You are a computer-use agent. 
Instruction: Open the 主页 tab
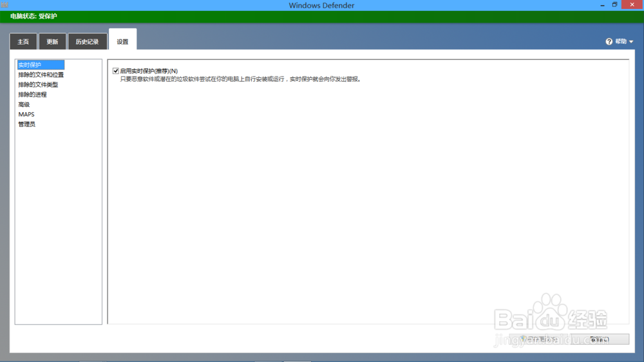coord(23,41)
